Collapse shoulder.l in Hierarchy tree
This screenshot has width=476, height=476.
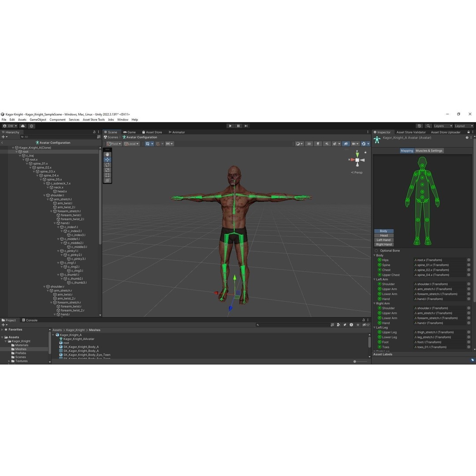(45, 196)
